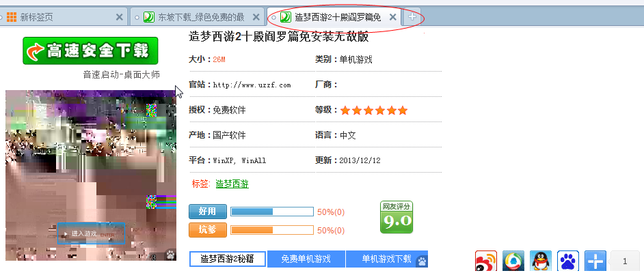Close the 新标签页 tab
Viewport: 644px width, 273px height.
119,17
